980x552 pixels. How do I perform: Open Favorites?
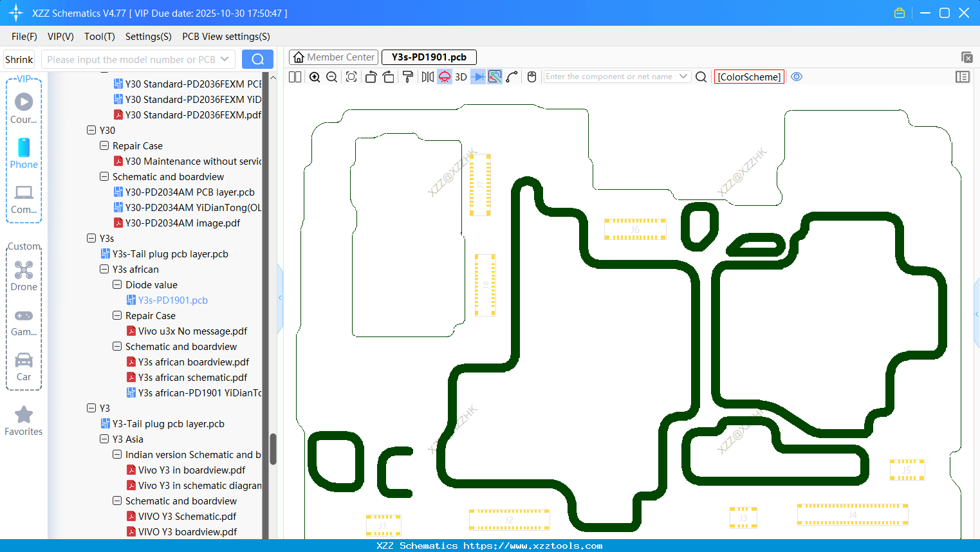24,421
